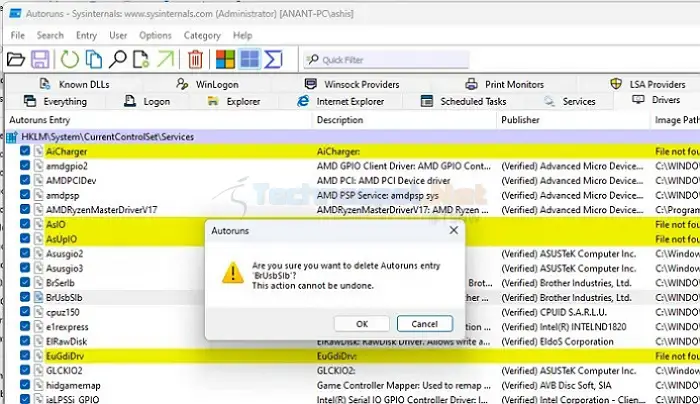The height and width of the screenshot is (404, 700).
Task: Open the User menu
Action: (118, 35)
